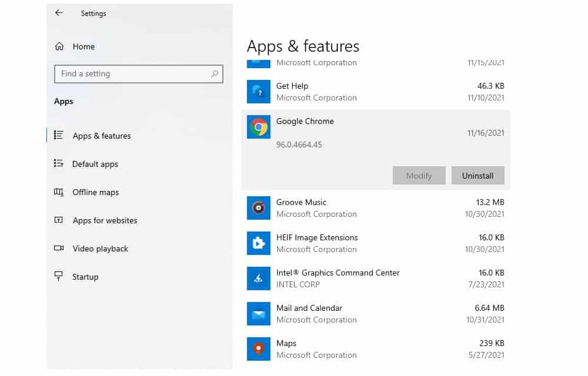Click the Groove Music app icon

tap(258, 208)
